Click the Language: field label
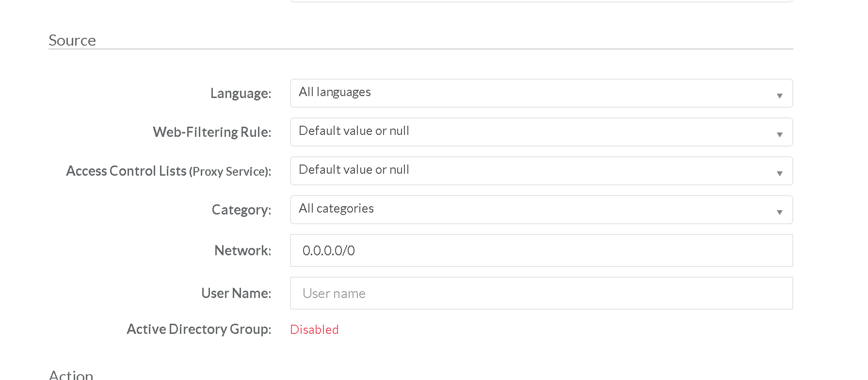The width and height of the screenshot is (868, 380). pos(241,93)
